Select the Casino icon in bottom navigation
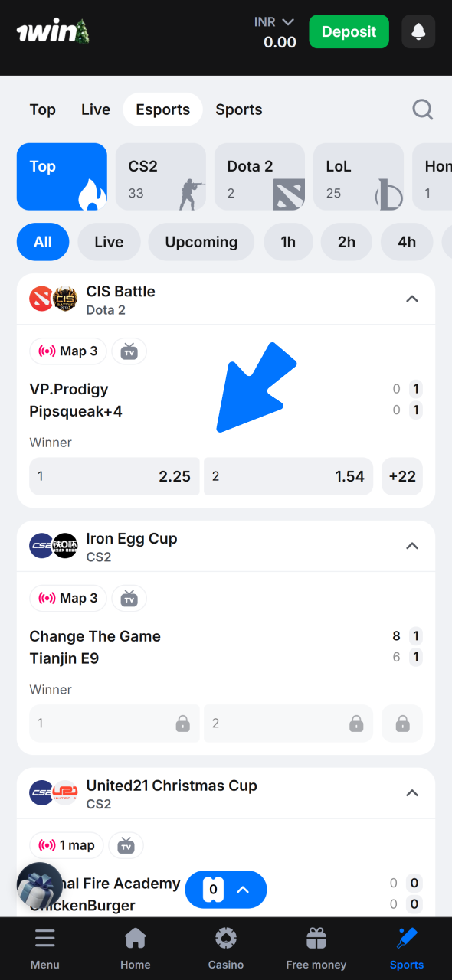The width and height of the screenshot is (452, 980). 225,948
